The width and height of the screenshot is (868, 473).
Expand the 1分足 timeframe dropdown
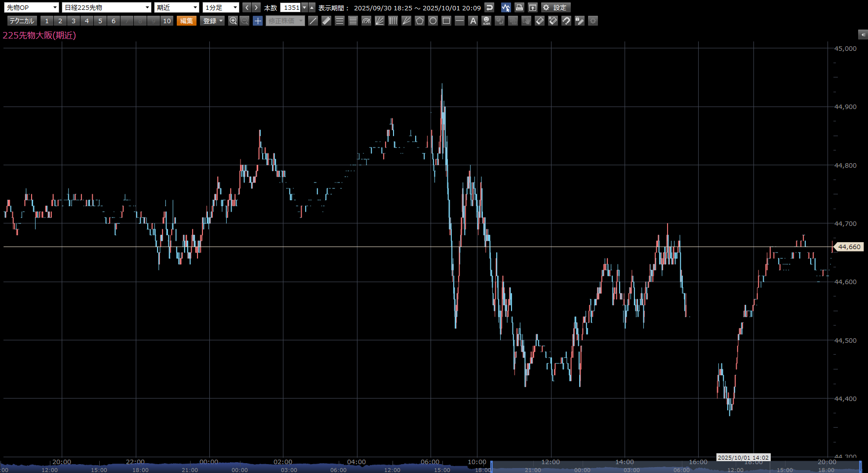(221, 7)
